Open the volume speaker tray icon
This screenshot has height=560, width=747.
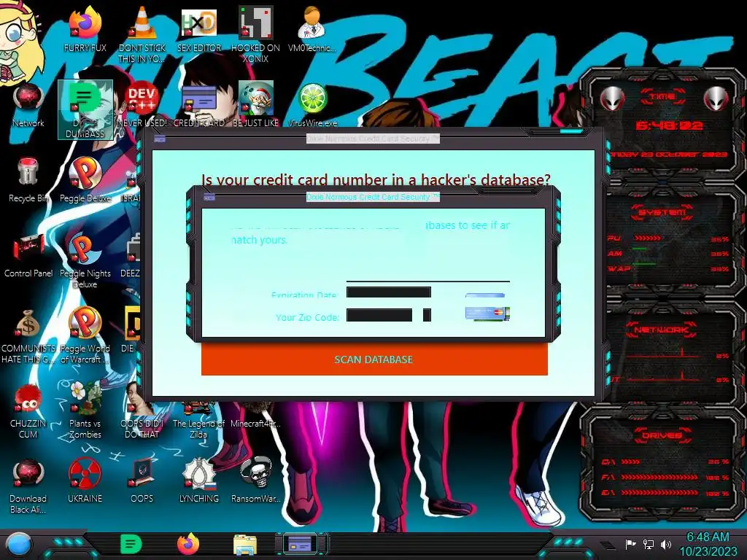[x=666, y=544]
